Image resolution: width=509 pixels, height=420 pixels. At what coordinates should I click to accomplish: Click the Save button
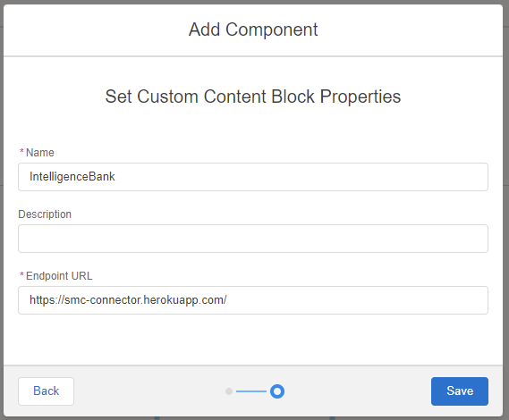click(459, 391)
